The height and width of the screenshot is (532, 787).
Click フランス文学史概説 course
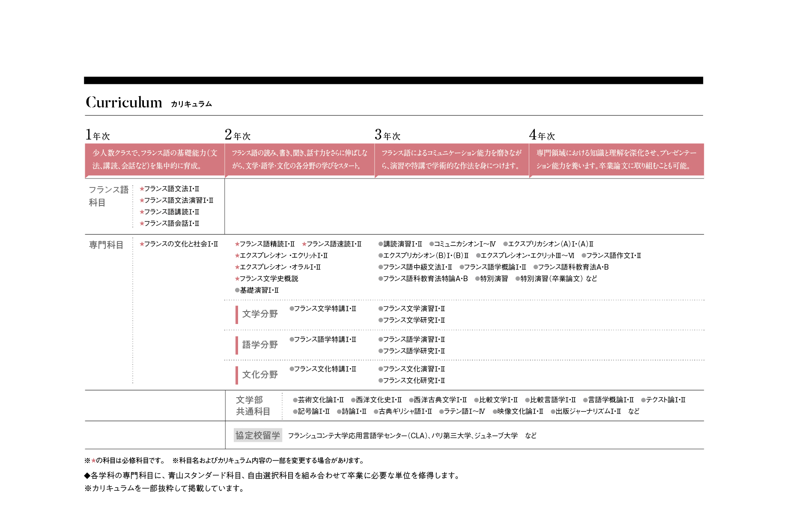tap(266, 279)
